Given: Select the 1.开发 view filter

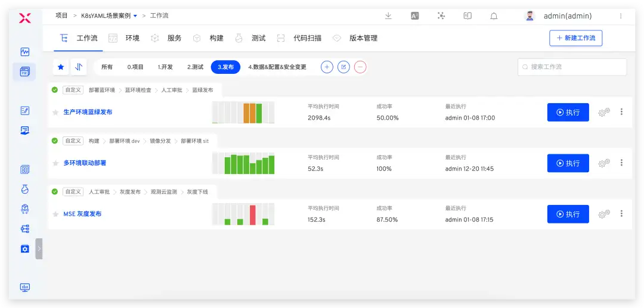Looking at the screenshot, I should tap(165, 67).
